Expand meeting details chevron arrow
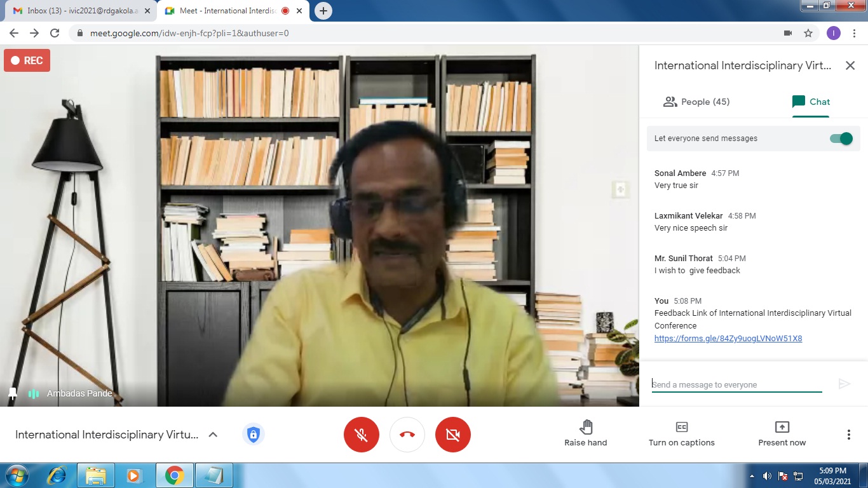The height and width of the screenshot is (488, 868). click(x=213, y=435)
